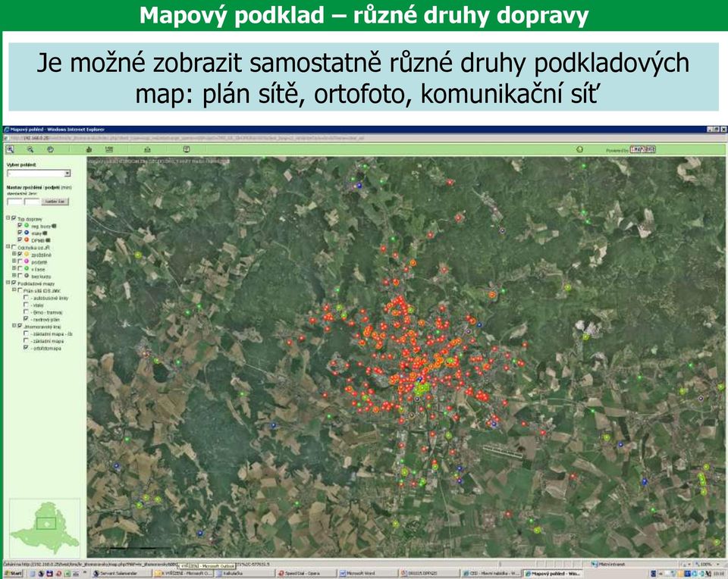Collapse the Odchylka od JŘ tree group
Image resolution: width=728 pixels, height=579 pixels.
coord(8,247)
